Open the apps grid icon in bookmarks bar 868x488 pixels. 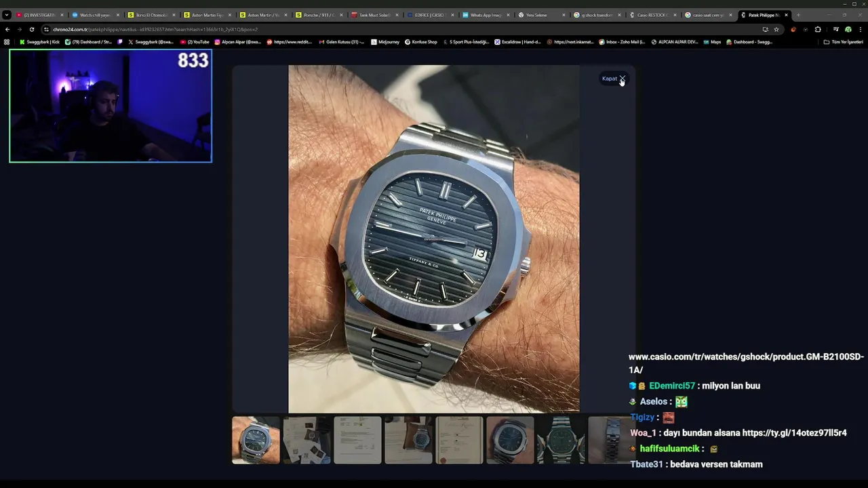click(x=7, y=42)
